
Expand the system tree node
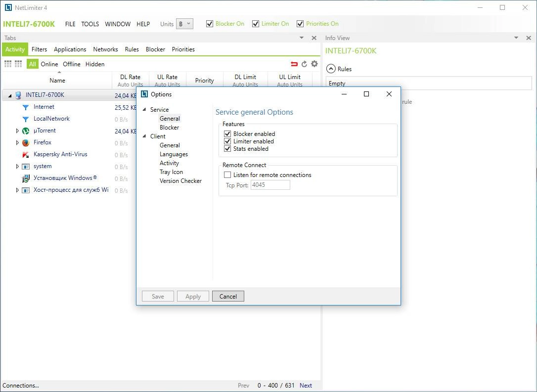click(17, 167)
